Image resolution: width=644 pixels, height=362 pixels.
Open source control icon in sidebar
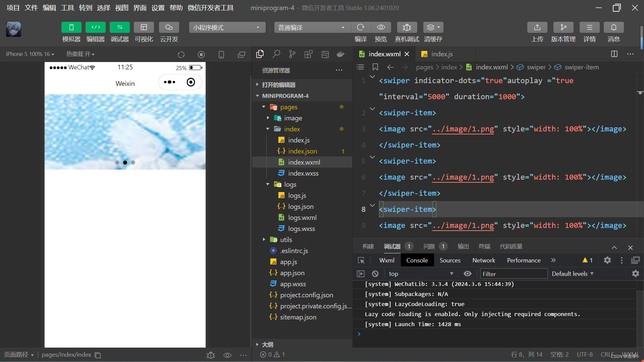click(x=292, y=54)
